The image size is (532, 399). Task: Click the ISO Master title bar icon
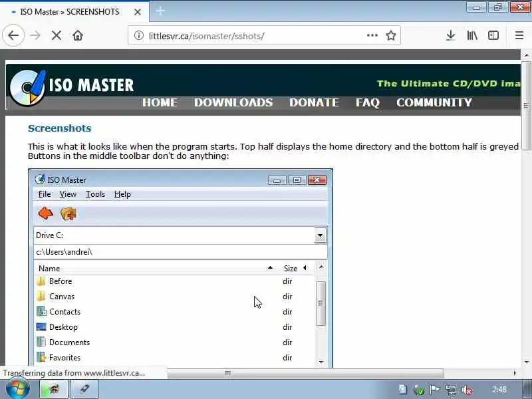point(40,180)
